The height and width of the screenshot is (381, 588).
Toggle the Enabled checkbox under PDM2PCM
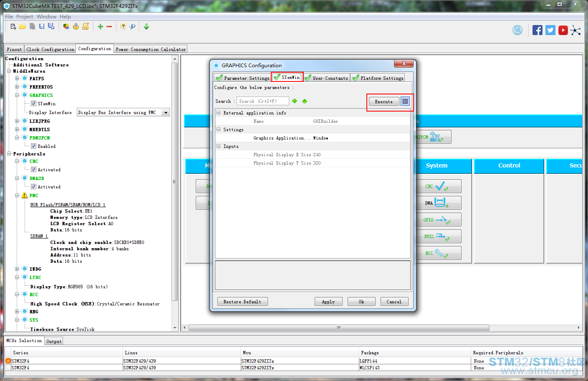(x=33, y=146)
